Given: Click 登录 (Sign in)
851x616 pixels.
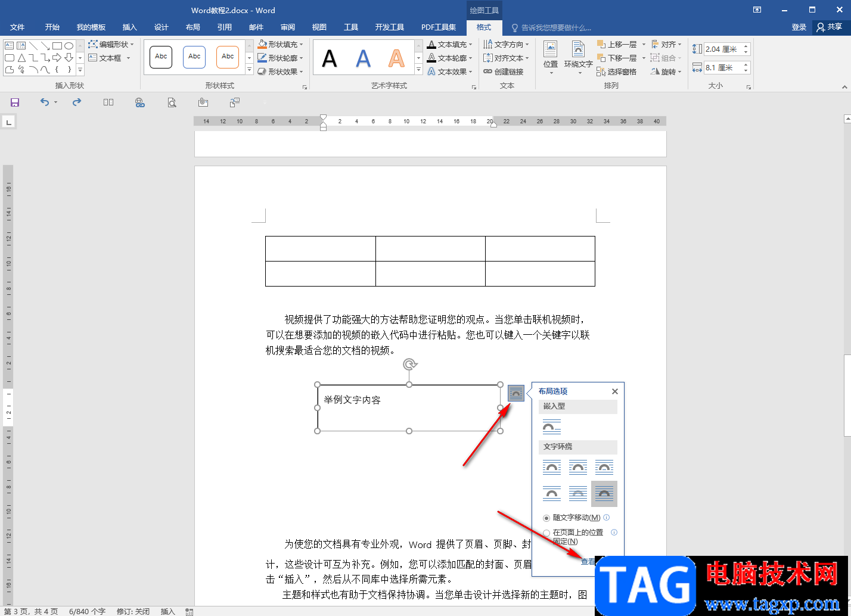Looking at the screenshot, I should (x=799, y=27).
